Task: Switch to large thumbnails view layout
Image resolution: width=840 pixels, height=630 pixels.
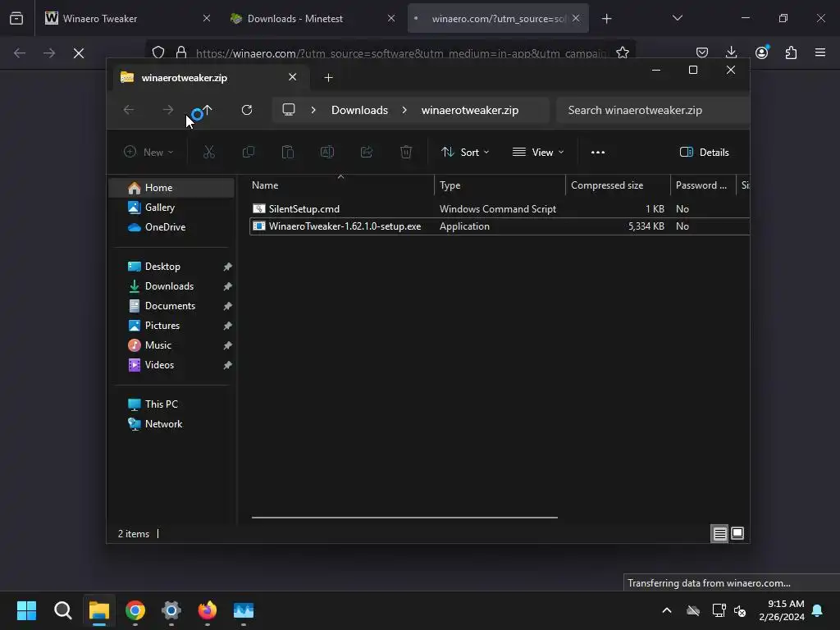Action: coord(737,533)
